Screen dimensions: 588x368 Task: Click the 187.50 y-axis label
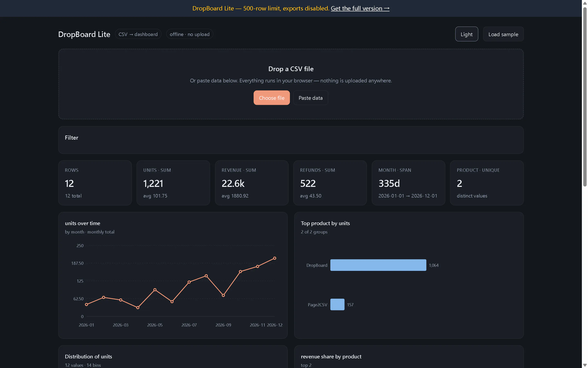77,263
